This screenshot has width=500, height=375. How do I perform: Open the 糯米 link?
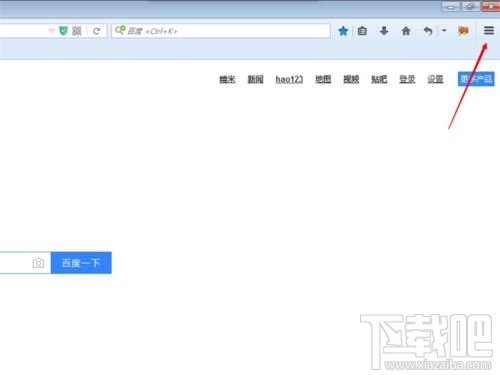[227, 79]
